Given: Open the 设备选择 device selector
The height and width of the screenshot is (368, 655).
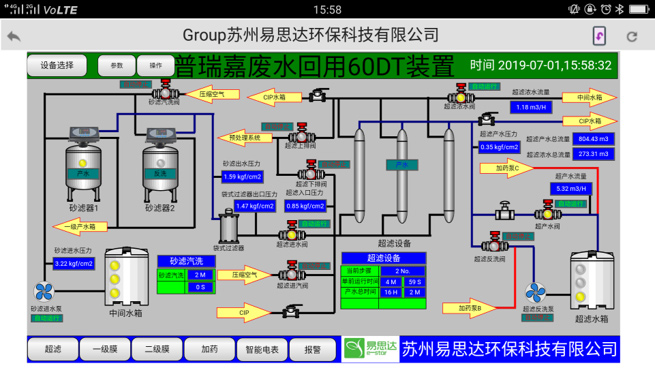Looking at the screenshot, I should click(x=57, y=66).
